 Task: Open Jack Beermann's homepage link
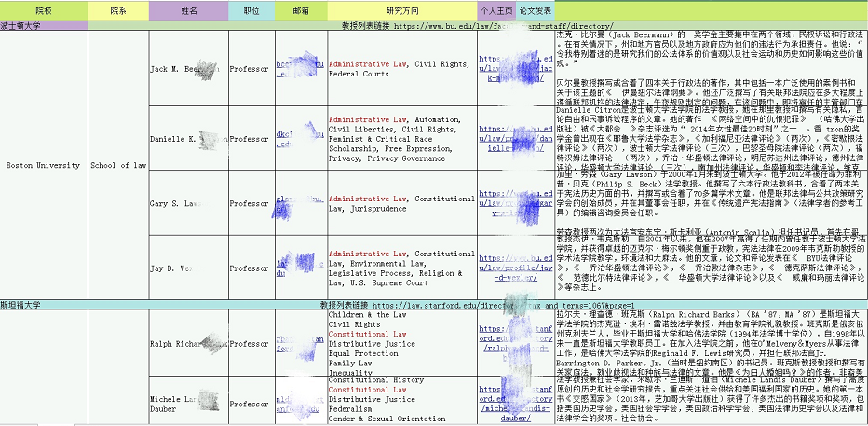click(516, 69)
